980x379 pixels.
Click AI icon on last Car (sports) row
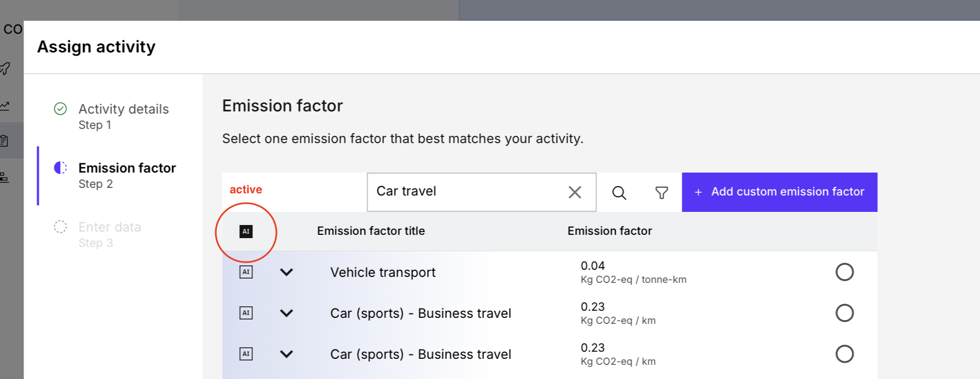(246, 354)
